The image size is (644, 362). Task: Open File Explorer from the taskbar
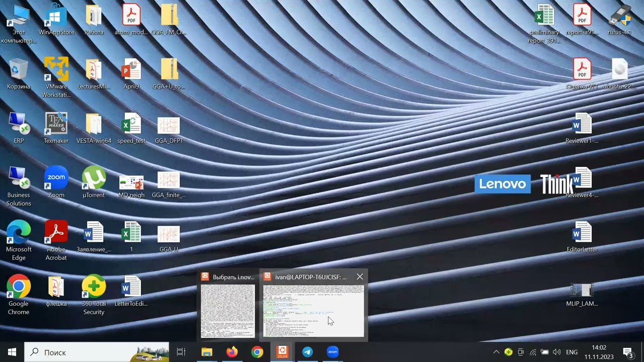[x=207, y=352]
